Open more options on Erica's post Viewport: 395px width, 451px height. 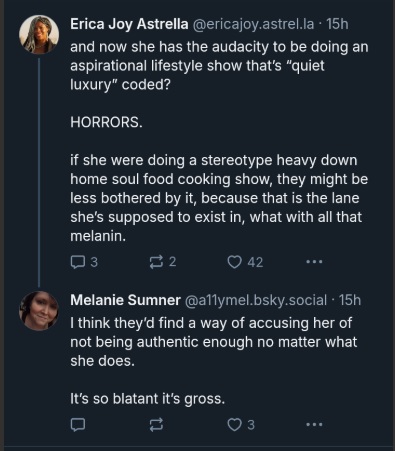(x=314, y=262)
